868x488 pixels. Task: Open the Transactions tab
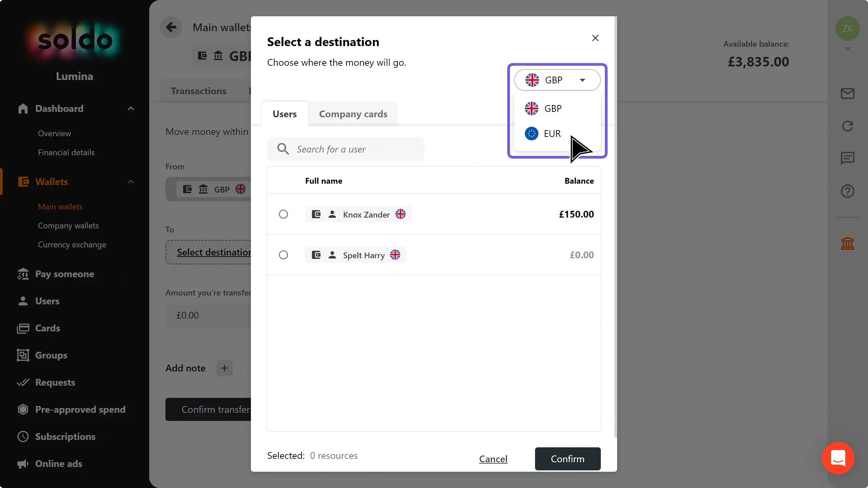(198, 91)
